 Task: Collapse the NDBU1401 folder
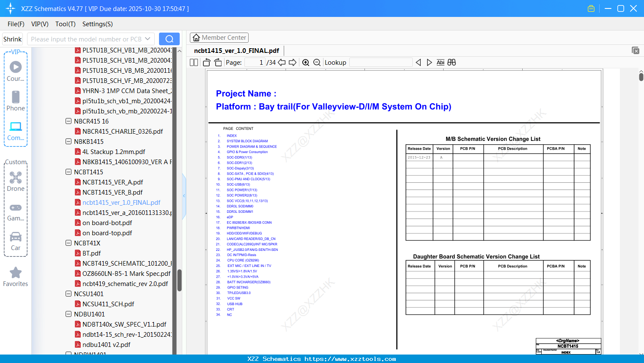pyautogui.click(x=69, y=314)
